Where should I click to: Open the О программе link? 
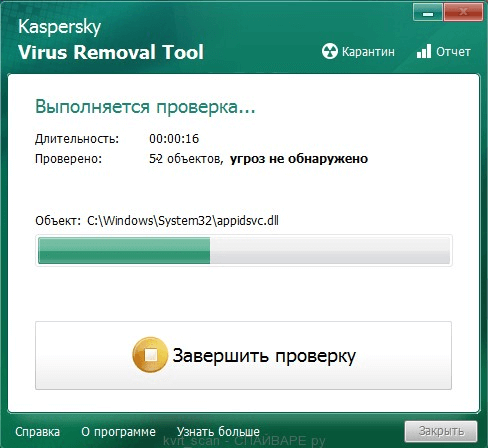118,432
